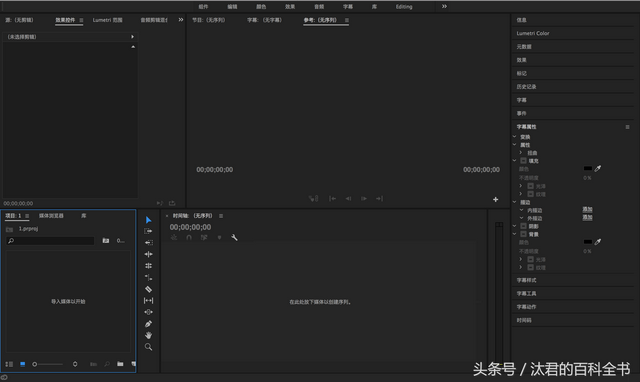The image size is (640, 382).
Task: Enable the 填充 checkbox
Action: (x=523, y=160)
